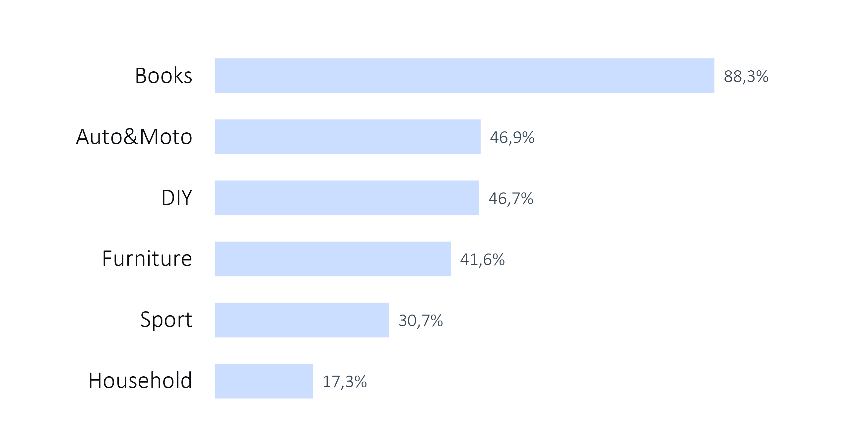Select the Household category label
The height and width of the screenshot is (435, 868).
pos(140,381)
